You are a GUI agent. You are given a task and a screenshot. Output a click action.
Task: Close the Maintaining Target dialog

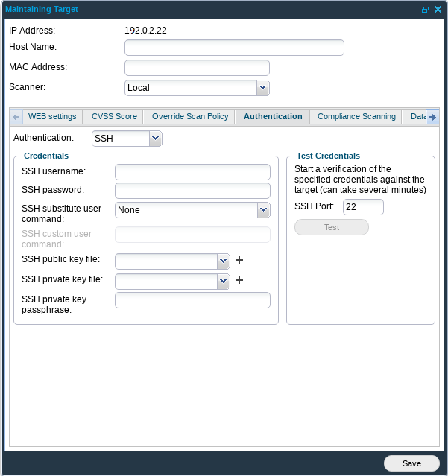(x=437, y=10)
